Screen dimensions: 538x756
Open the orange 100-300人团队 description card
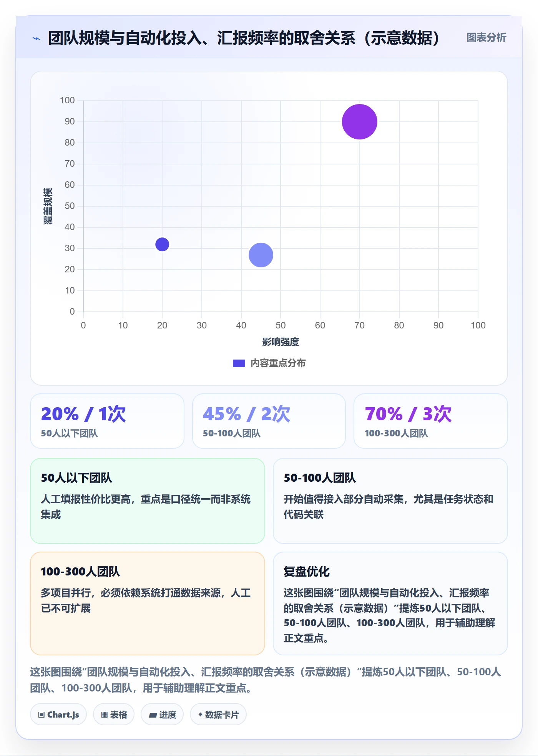click(x=148, y=603)
